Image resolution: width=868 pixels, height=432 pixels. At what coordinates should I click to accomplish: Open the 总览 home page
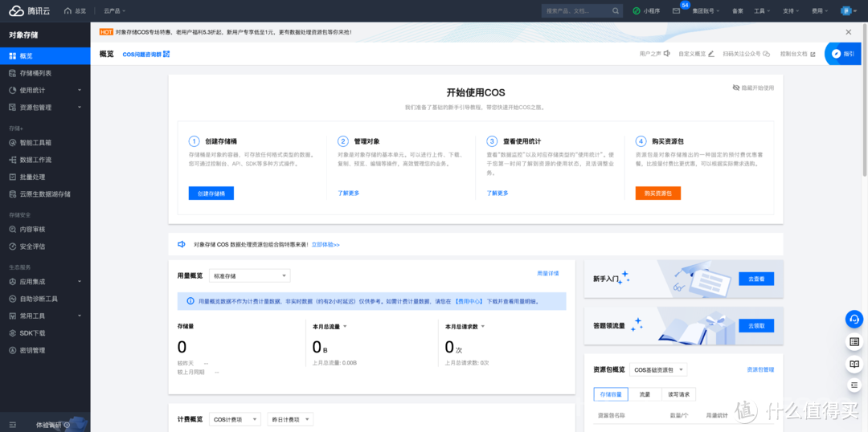[76, 10]
